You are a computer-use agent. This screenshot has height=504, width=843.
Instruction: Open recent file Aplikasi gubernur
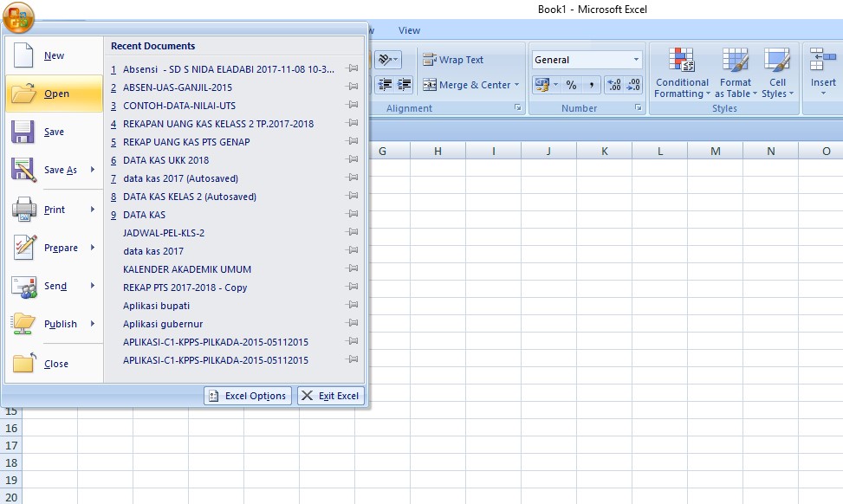click(x=163, y=324)
